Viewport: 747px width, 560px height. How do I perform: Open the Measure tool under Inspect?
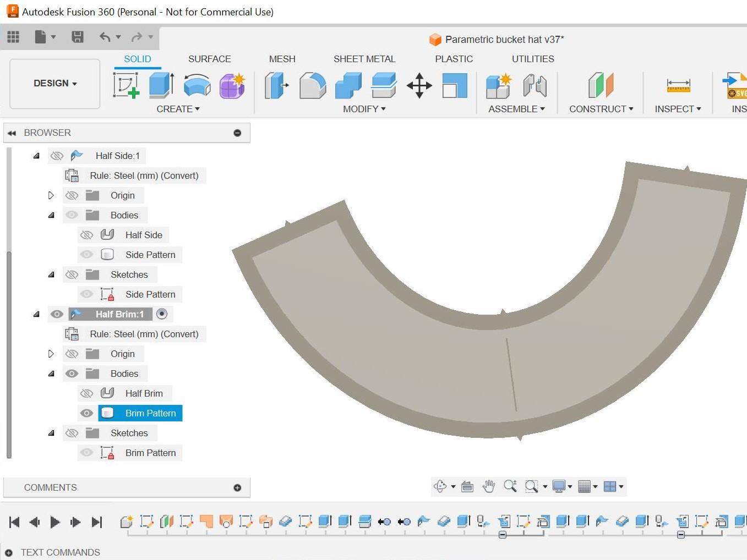[x=678, y=86]
